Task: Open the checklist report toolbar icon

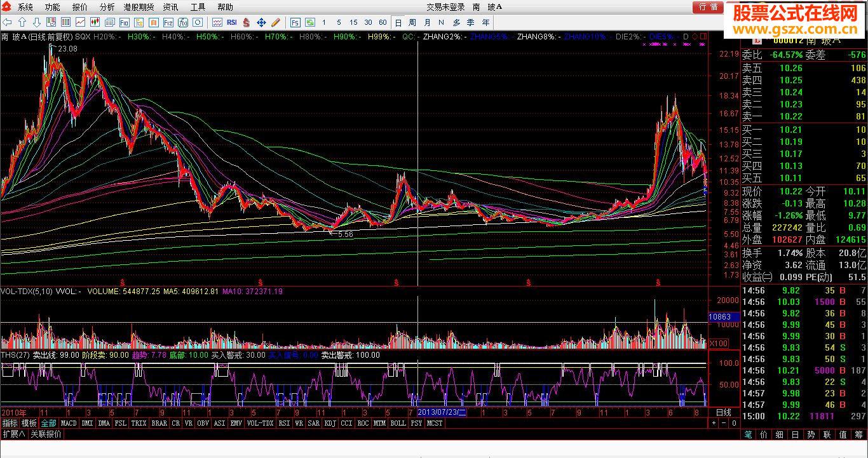Action: [x=51, y=22]
